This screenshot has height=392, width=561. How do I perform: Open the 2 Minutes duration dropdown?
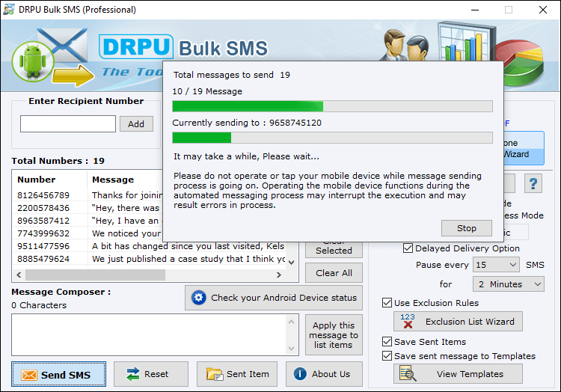[x=509, y=284]
